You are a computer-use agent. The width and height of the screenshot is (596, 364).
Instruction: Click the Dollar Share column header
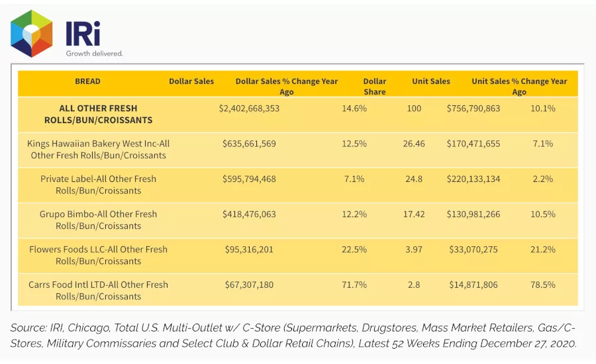click(375, 86)
